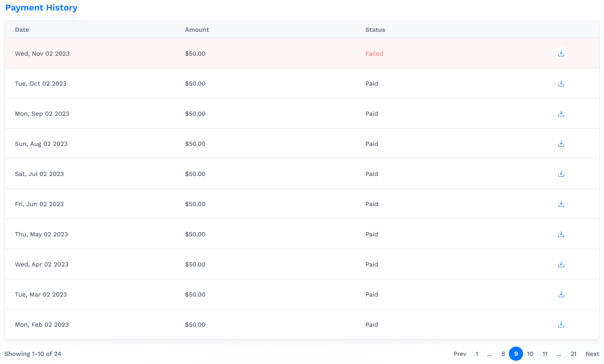The image size is (604, 364).
Task: Navigate to page 1
Action: coord(477,354)
